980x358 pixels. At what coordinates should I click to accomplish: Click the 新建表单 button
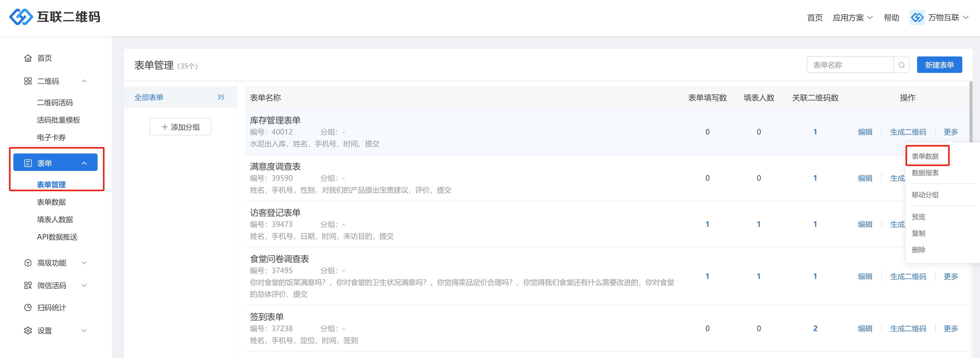939,65
